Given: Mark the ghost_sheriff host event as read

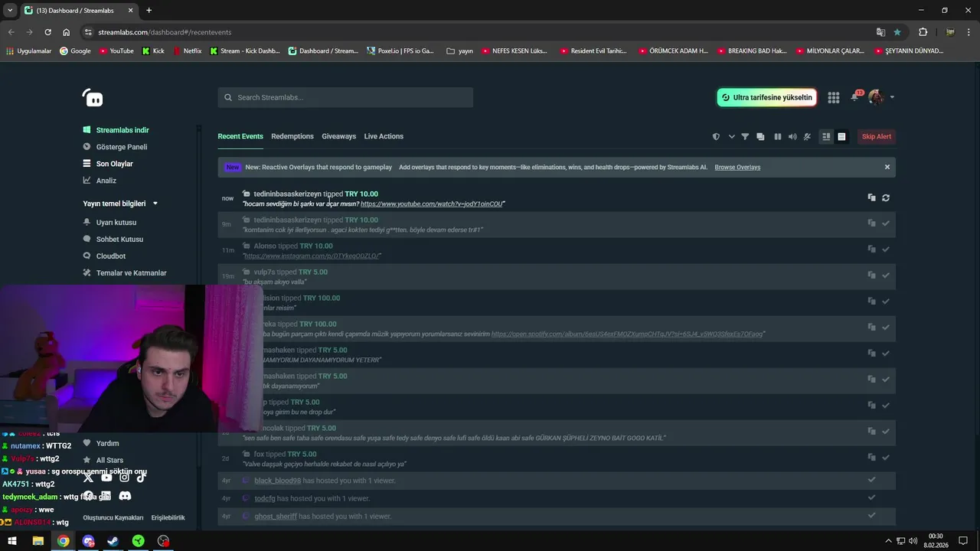Looking at the screenshot, I should [871, 515].
